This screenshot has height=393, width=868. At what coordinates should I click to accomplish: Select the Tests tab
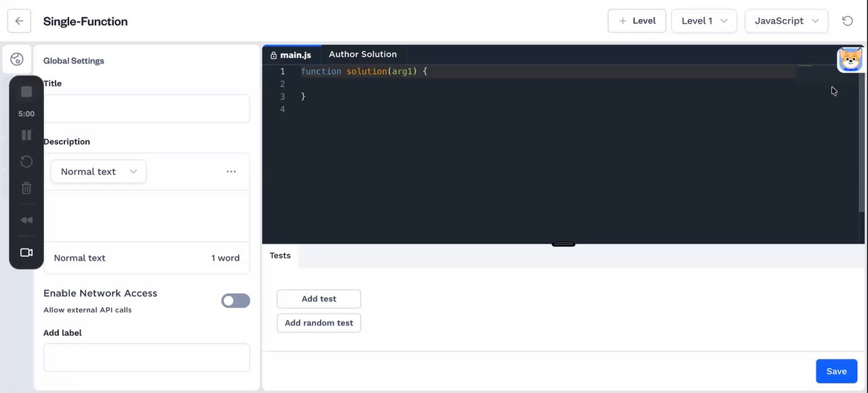click(x=280, y=256)
